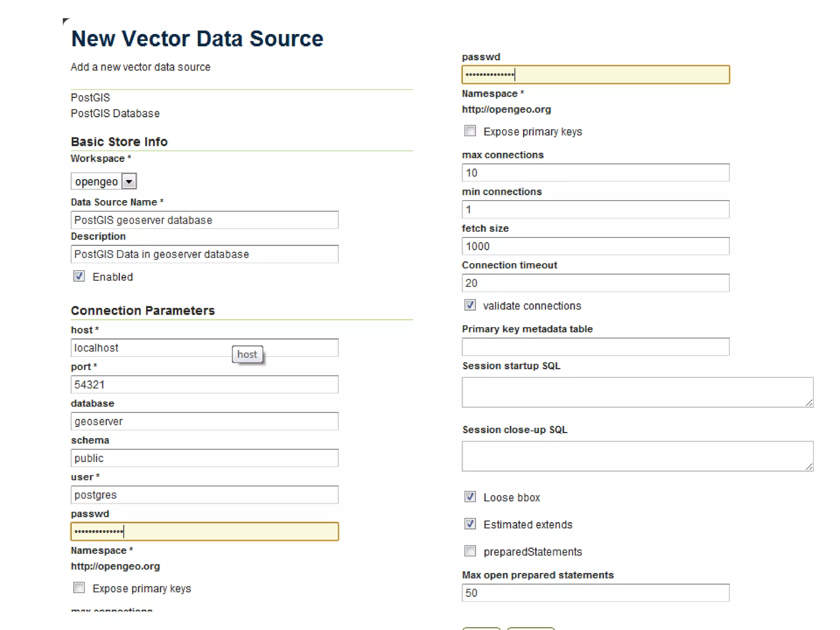
Task: Focus the schema field containing public
Action: (x=204, y=458)
